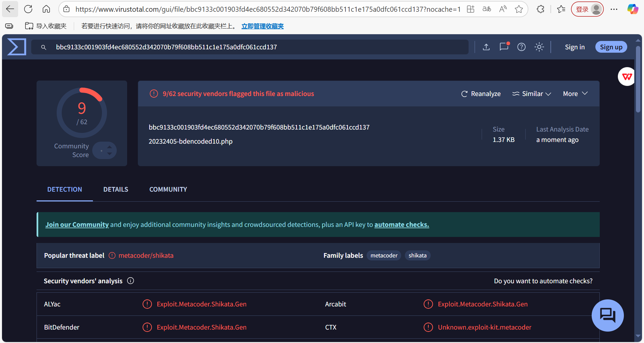The height and width of the screenshot is (343, 644).
Task: Click the import favorites folder icon
Action: [29, 26]
